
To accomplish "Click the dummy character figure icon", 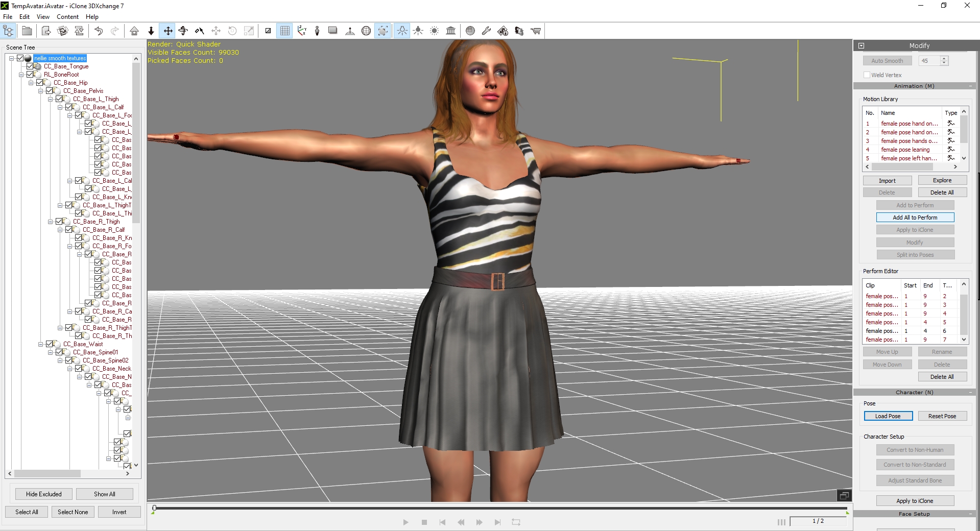I will tap(317, 31).
